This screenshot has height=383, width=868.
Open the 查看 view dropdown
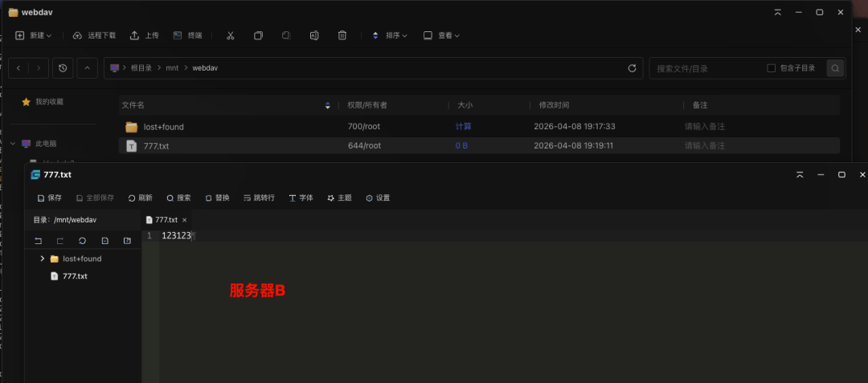pyautogui.click(x=441, y=35)
